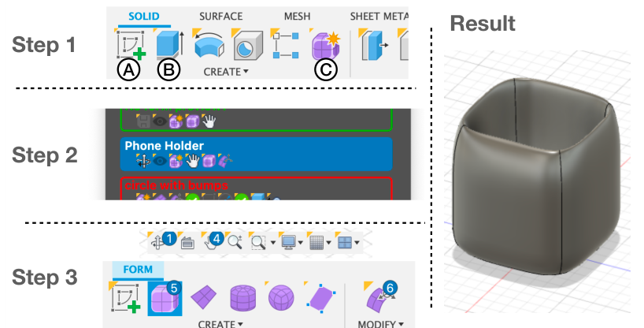Expand the Grid and Snaps dropdown arrow
Viewport: 644px width, 328px height.
[329, 243]
